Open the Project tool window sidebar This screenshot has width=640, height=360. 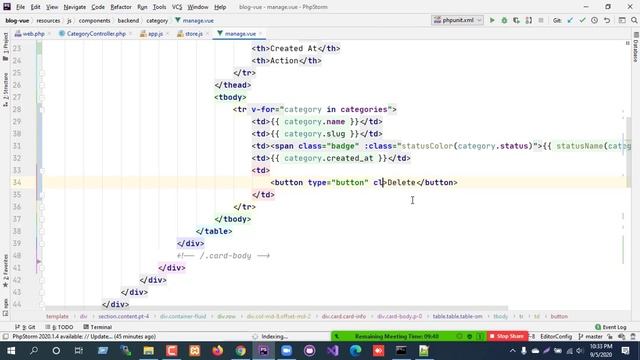tap(5, 47)
